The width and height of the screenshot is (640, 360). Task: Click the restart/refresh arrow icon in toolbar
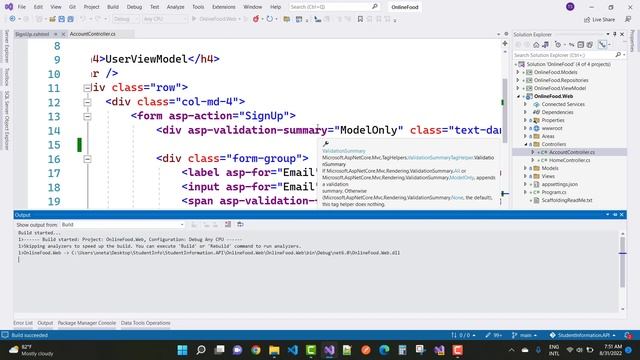[x=269, y=19]
